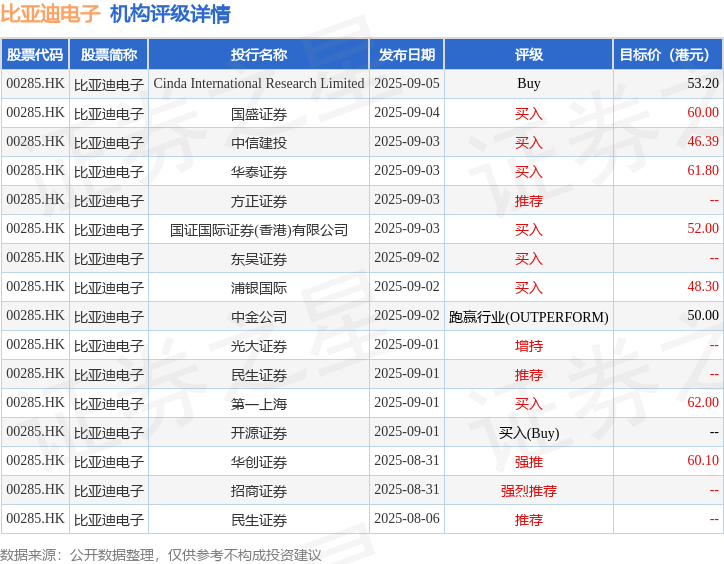Click target price 61.80
Image resolution: width=724 pixels, height=564 pixels.
click(x=703, y=171)
